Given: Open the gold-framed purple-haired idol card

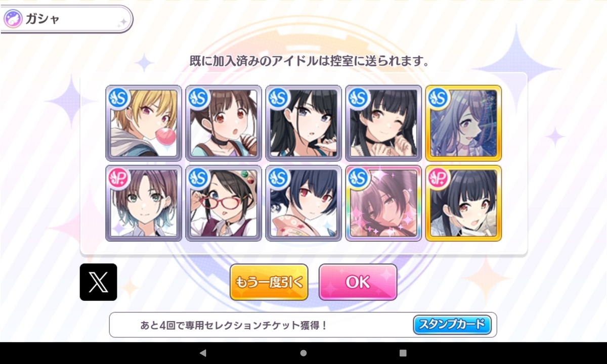Looking at the screenshot, I should click(463, 123).
